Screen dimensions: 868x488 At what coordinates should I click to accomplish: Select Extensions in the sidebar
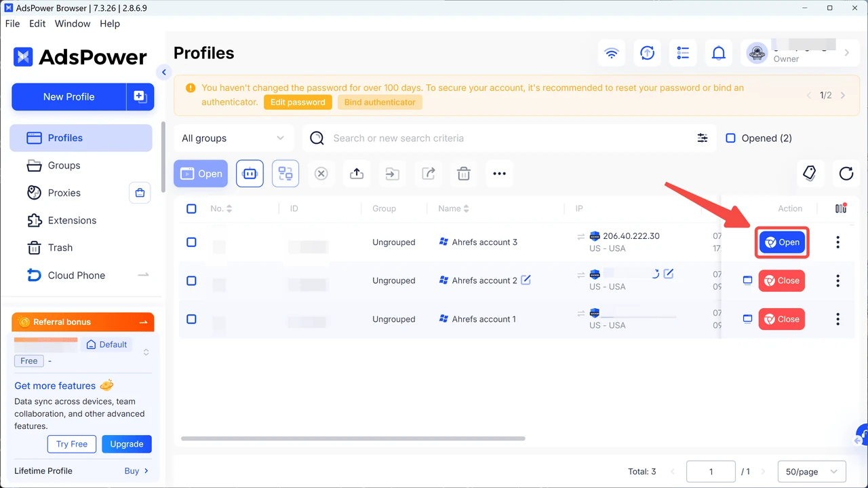(81, 221)
